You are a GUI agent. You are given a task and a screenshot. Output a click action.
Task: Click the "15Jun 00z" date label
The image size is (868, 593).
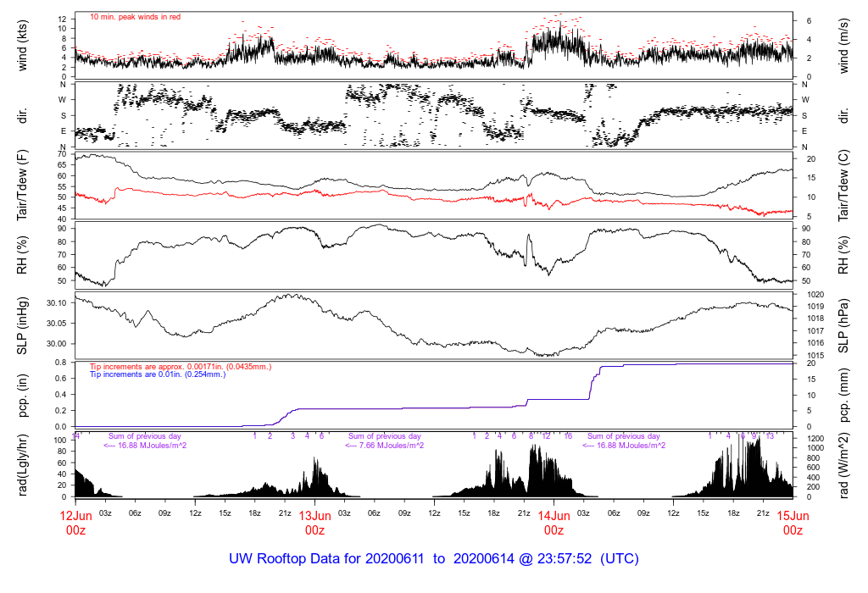pyautogui.click(x=793, y=524)
